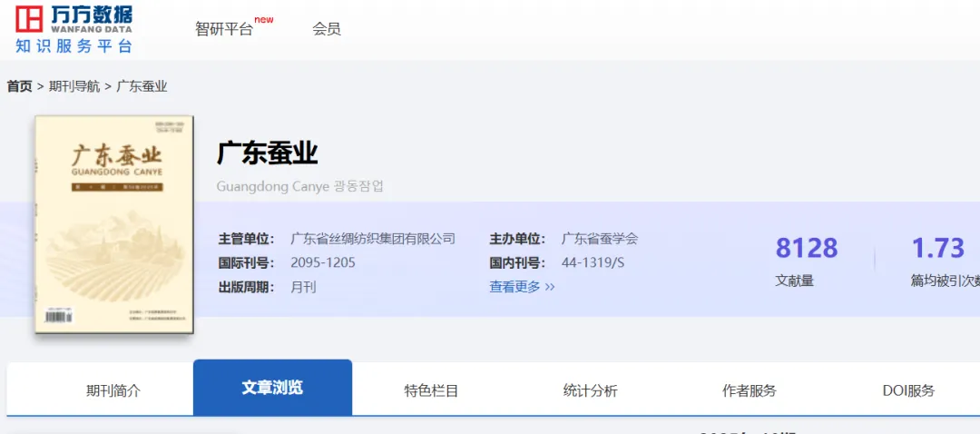Viewport: 980px width, 434px height.
Task: Click the 8128 文献量 figure
Action: (807, 248)
